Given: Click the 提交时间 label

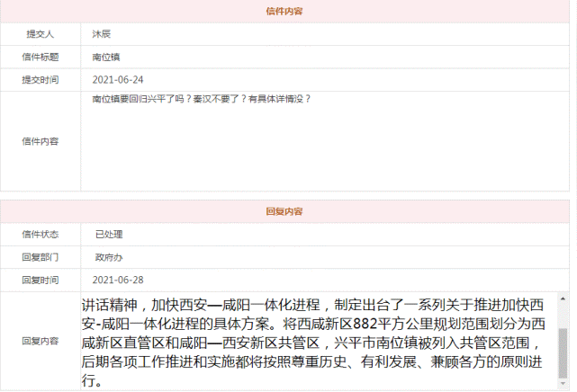Looking at the screenshot, I should 41,80.
